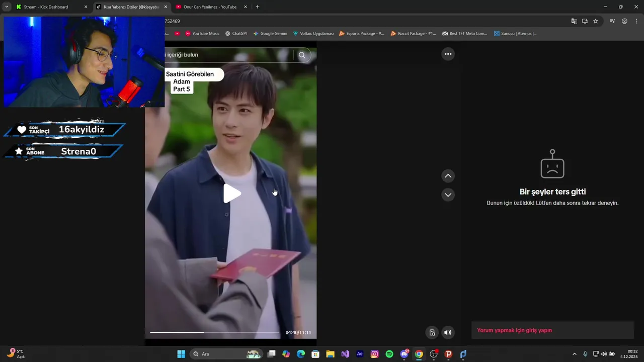Switch to Stream - Kick Dashboard tab
This screenshot has width=644, height=362.
[x=46, y=7]
